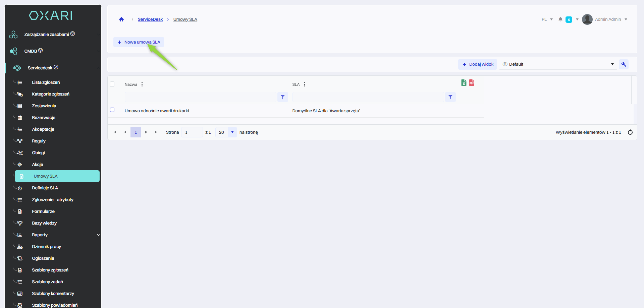
Task: Export table to PDF file
Action: tap(472, 83)
